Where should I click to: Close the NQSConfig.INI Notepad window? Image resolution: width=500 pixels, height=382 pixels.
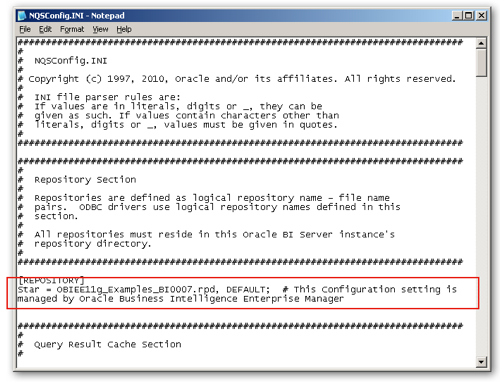[481, 15]
